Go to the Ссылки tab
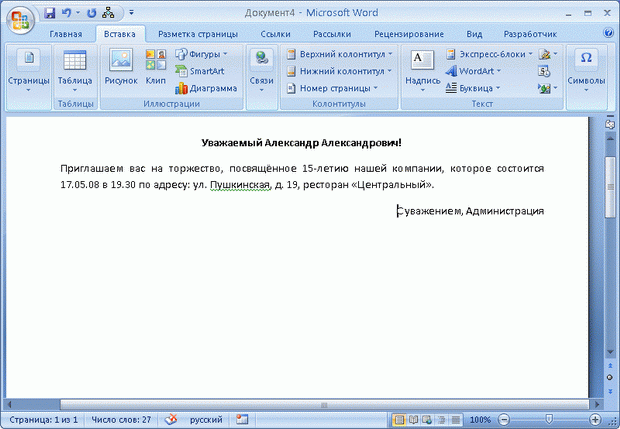The height and width of the screenshot is (429, 620). click(x=275, y=34)
